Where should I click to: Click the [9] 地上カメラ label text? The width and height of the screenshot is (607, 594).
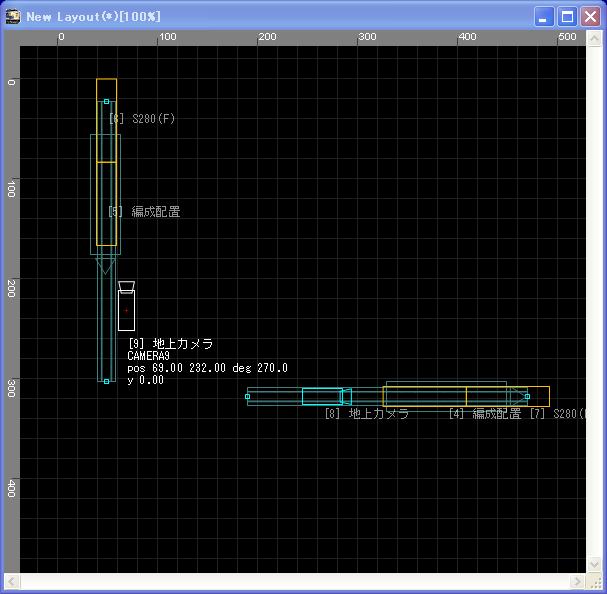point(170,343)
